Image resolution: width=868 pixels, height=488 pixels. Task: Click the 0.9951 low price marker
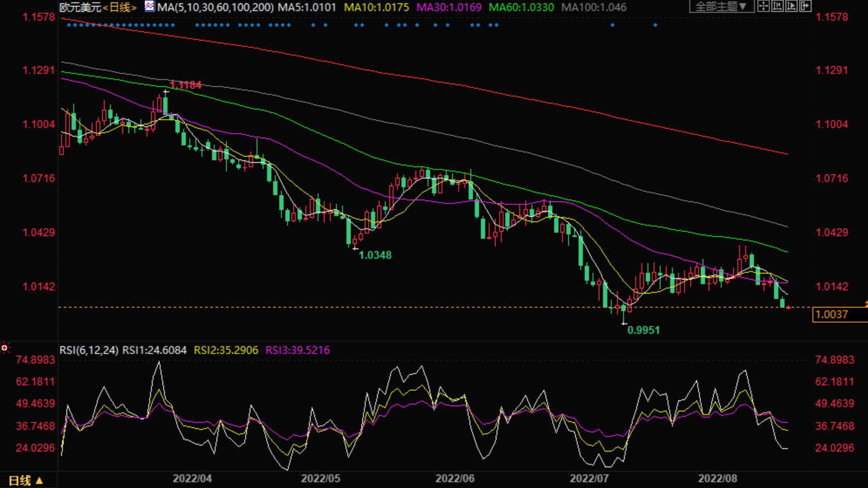(x=643, y=330)
